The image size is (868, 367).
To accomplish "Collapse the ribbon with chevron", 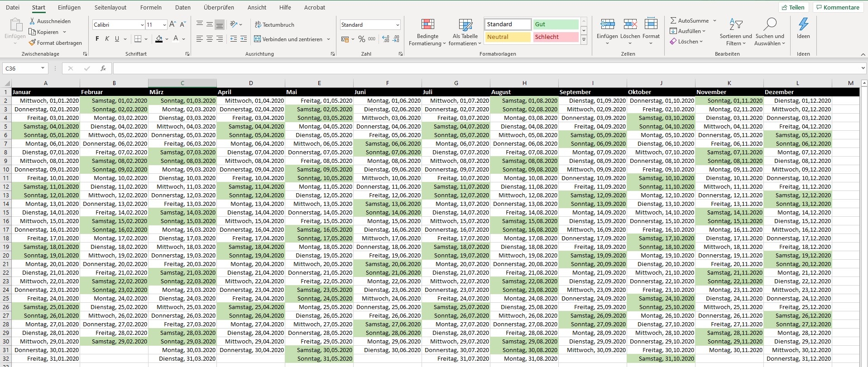I will point(863,54).
